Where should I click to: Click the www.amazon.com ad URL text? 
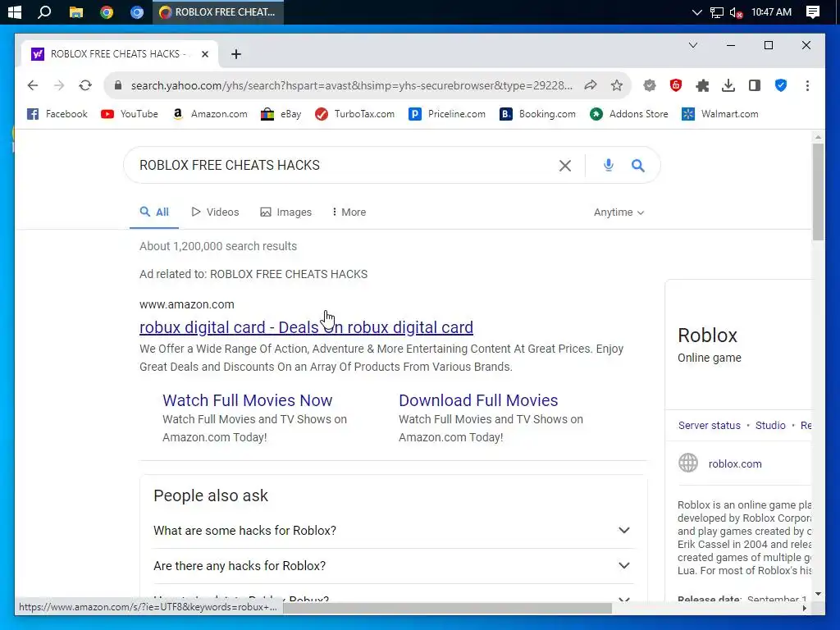coord(187,304)
